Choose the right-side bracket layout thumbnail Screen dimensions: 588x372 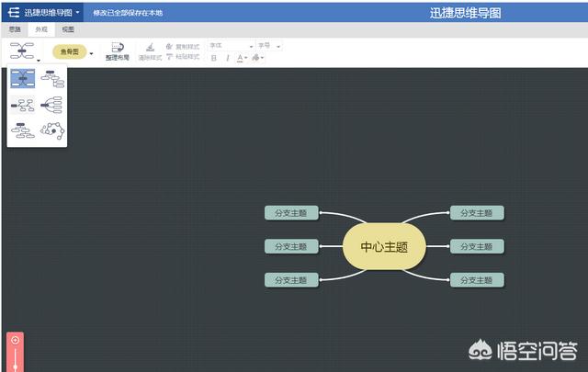point(51,105)
